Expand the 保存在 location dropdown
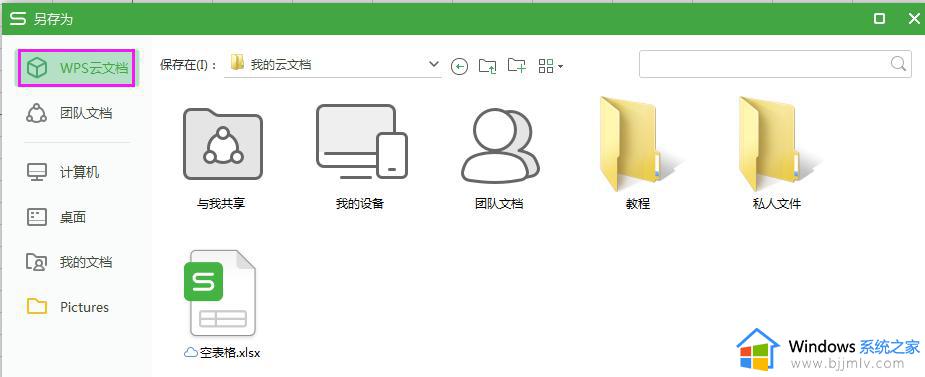This screenshot has height=377, width=925. pyautogui.click(x=434, y=64)
